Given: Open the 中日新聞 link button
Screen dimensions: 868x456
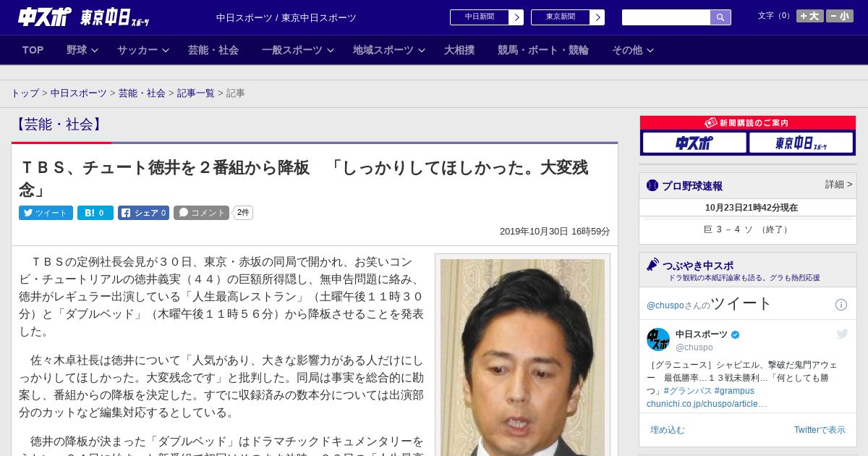Looking at the screenshot, I should coord(486,17).
